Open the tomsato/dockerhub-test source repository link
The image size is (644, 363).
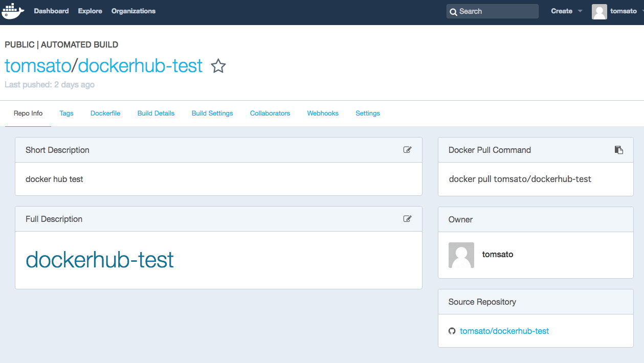504,331
